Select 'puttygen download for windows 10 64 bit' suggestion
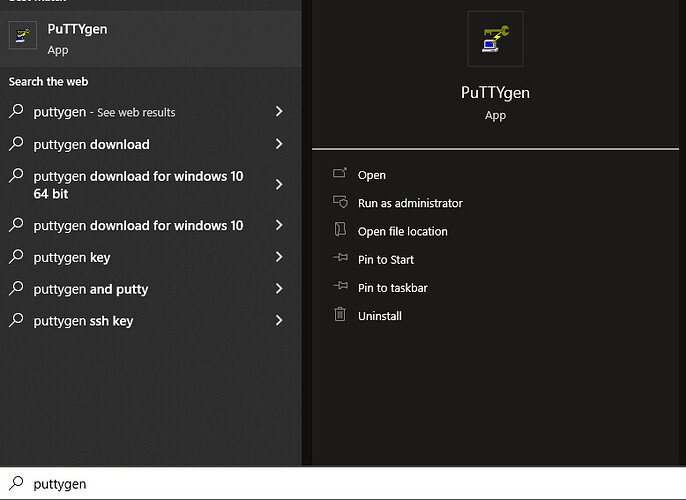Image resolution: width=686 pixels, height=500 pixels. point(150,185)
